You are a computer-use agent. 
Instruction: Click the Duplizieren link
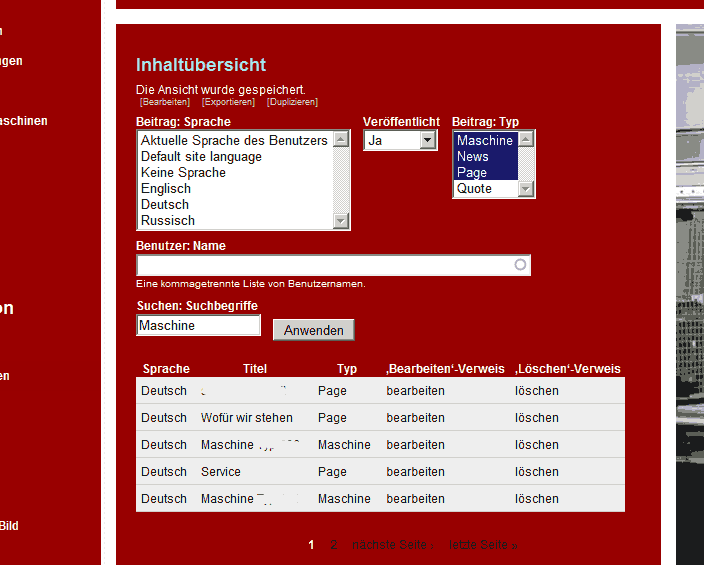[292, 102]
